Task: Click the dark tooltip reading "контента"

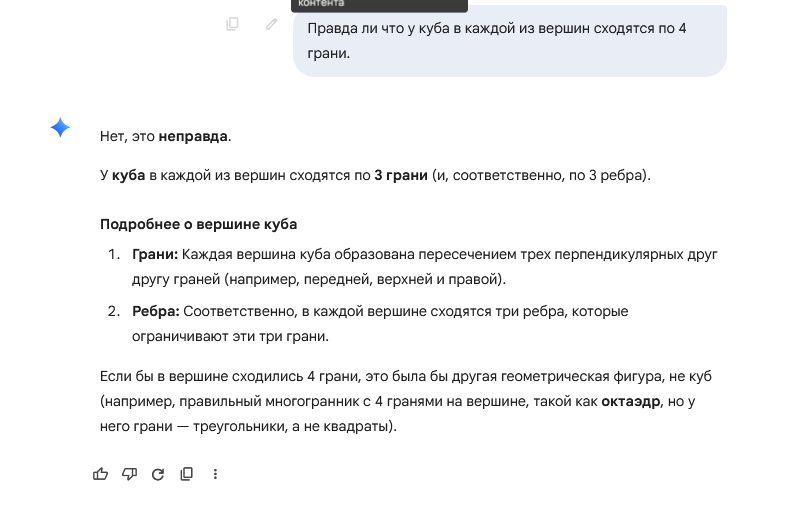Action: (x=379, y=5)
